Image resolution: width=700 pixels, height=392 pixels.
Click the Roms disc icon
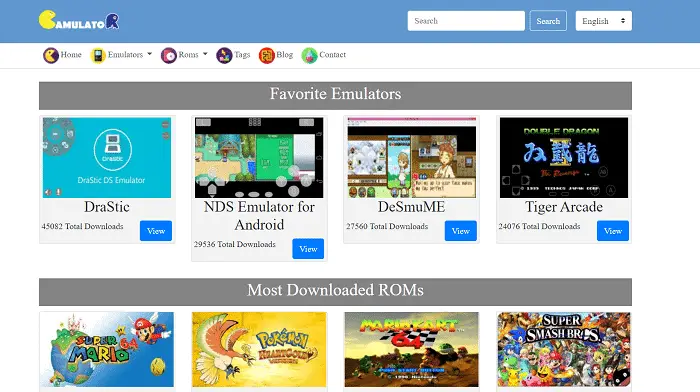[x=169, y=55]
